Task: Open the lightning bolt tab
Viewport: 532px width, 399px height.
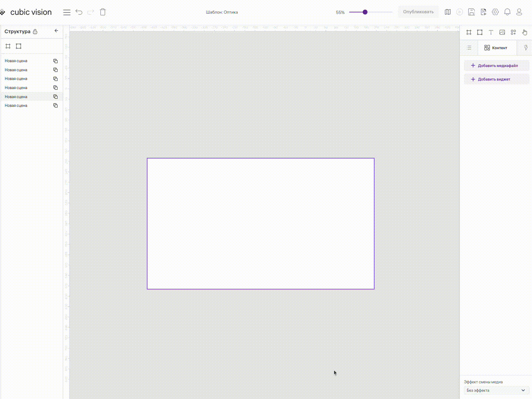Action: click(526, 48)
